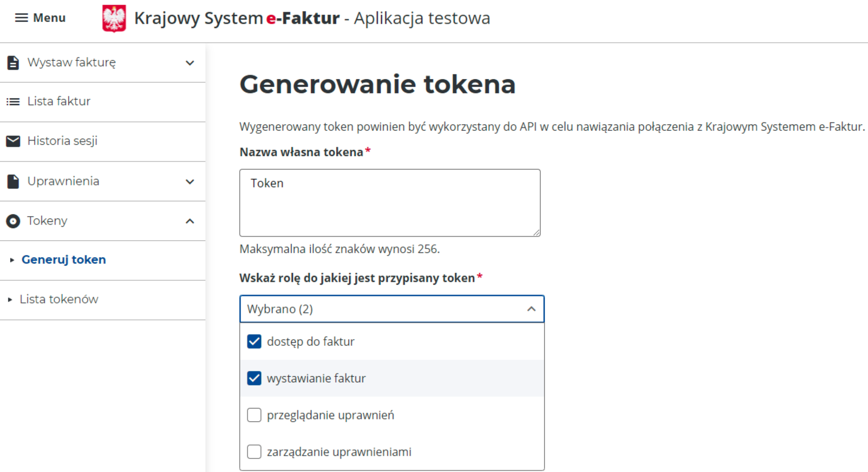
Task: Click the Tokeny target icon
Action: click(13, 221)
